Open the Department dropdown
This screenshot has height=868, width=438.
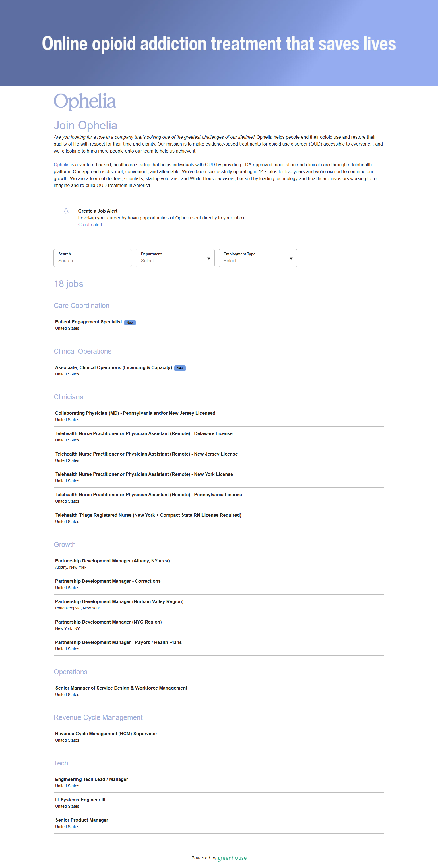175,258
